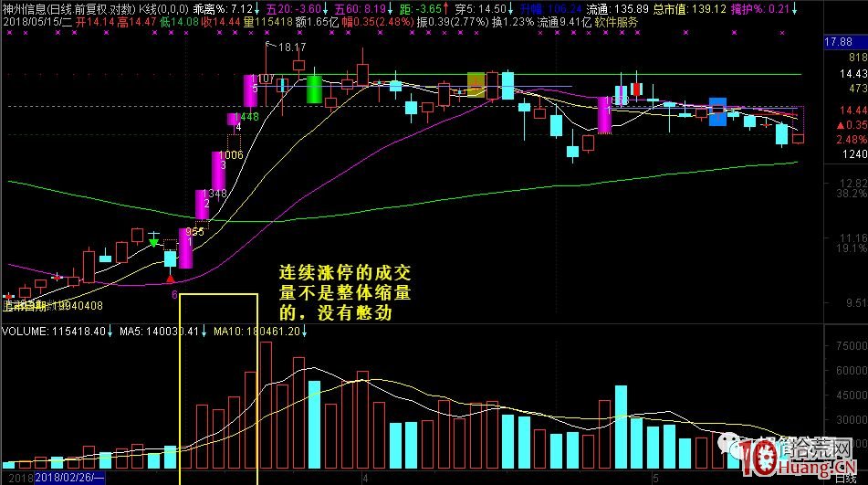Click the May month marker 5 on the time axis

pos(655,478)
